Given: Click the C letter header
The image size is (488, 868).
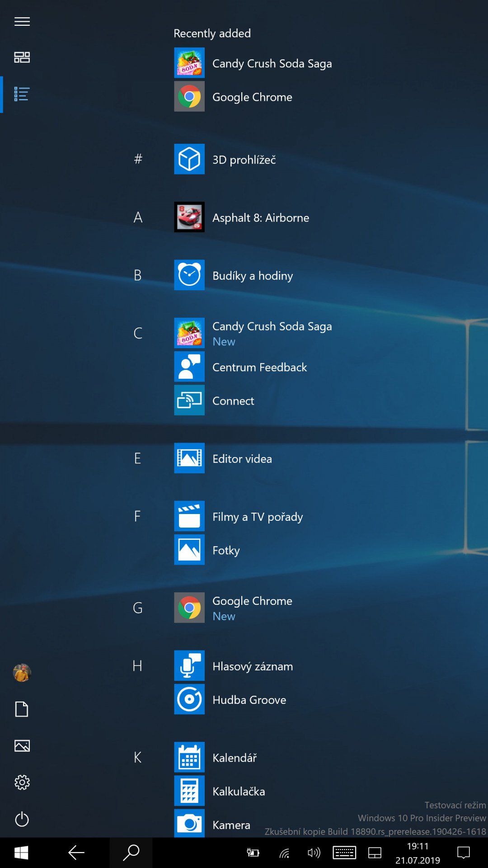Looking at the screenshot, I should click(138, 333).
